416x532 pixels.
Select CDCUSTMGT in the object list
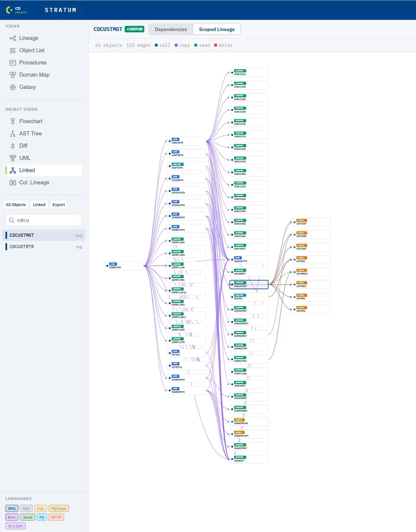click(43, 235)
